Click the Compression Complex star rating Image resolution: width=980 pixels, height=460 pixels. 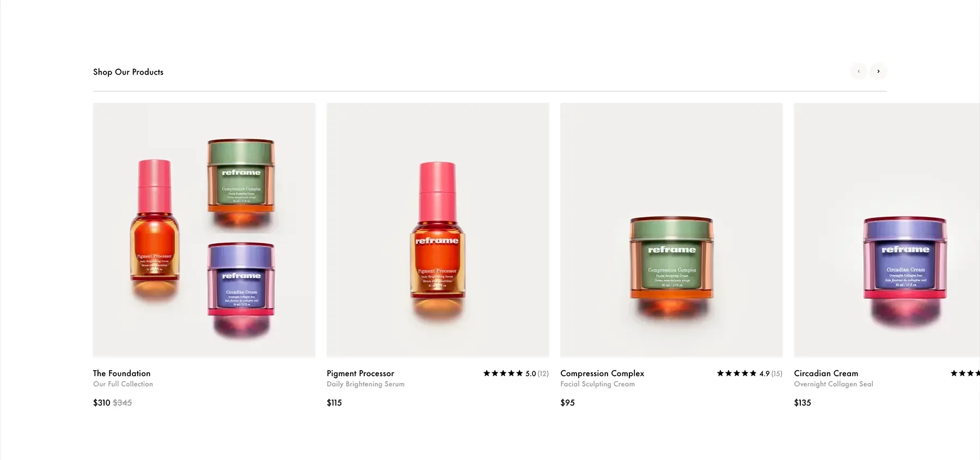[x=737, y=373]
